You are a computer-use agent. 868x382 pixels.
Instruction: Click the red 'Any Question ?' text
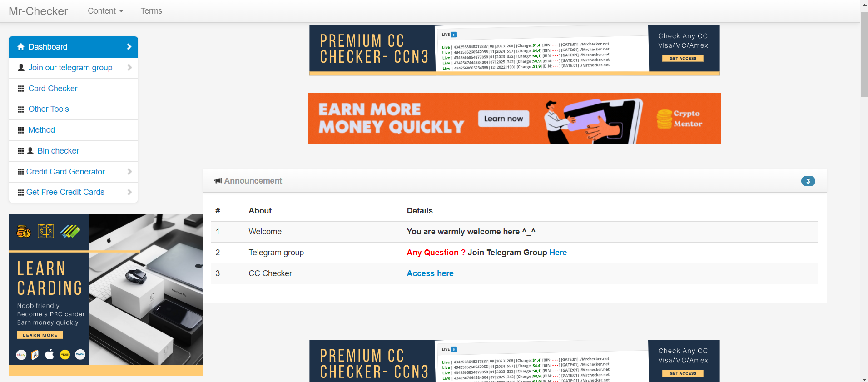pyautogui.click(x=436, y=253)
